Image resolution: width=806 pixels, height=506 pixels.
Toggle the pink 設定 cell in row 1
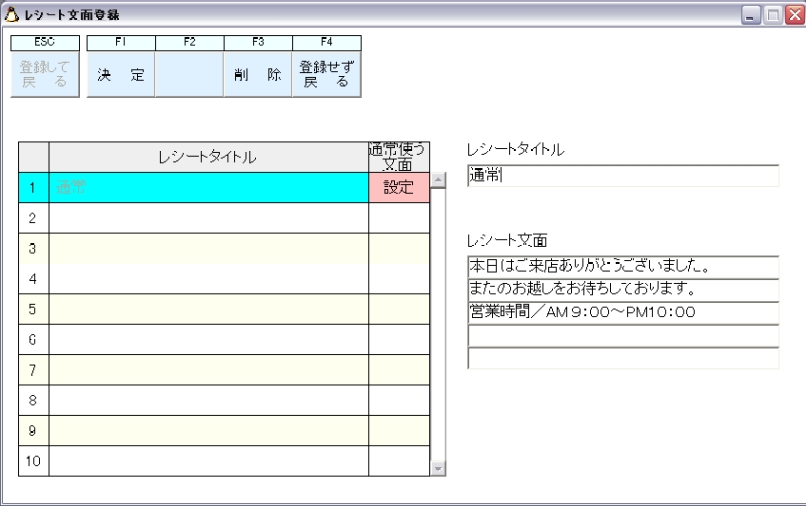pos(399,188)
